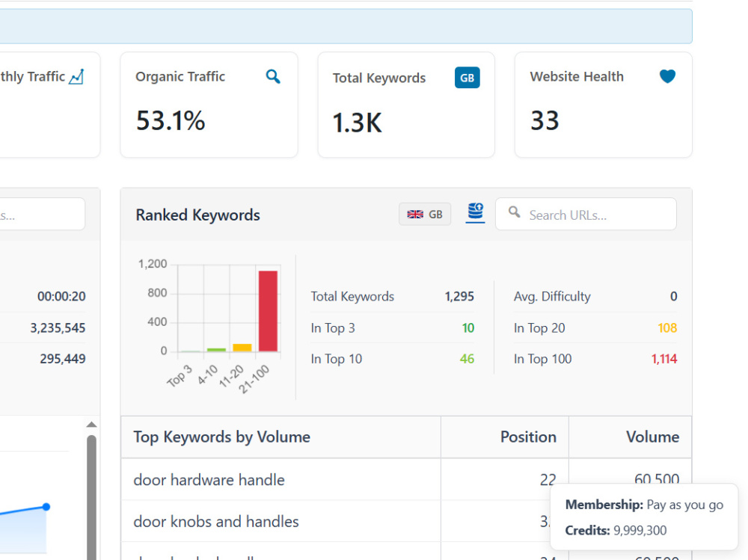
Task: Click the search icon inside Search URLs field
Action: pos(515,212)
